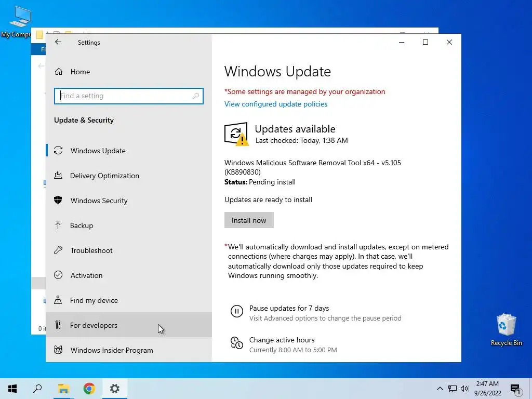Open Backup settings

point(129,225)
